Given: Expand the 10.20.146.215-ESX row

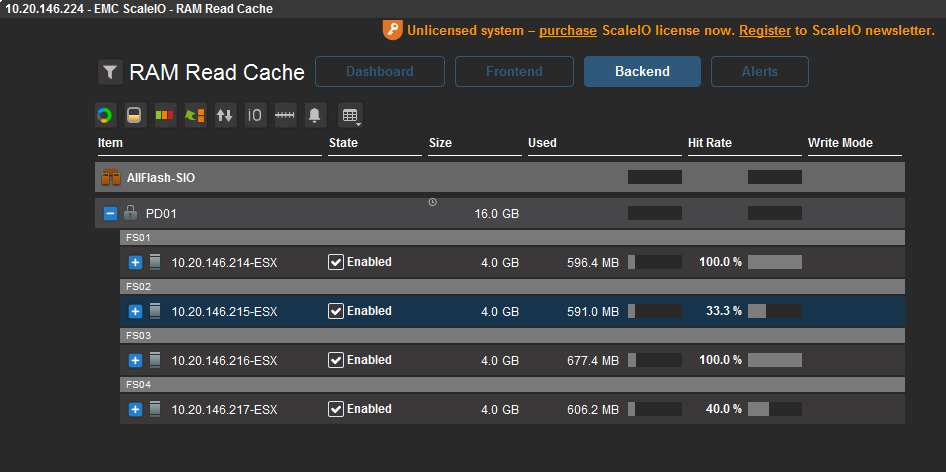Looking at the screenshot, I should tap(135, 311).
